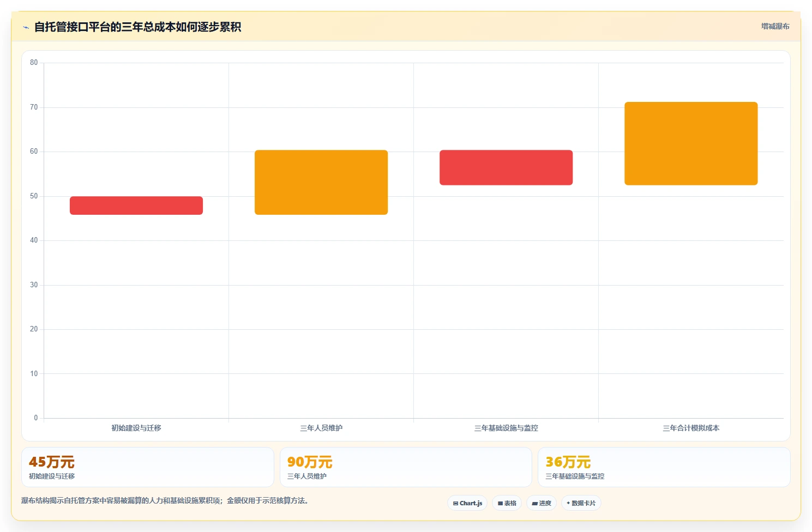Click the red bar for 初始建设与迁移
Viewport: 812px width, 532px height.
coord(136,205)
